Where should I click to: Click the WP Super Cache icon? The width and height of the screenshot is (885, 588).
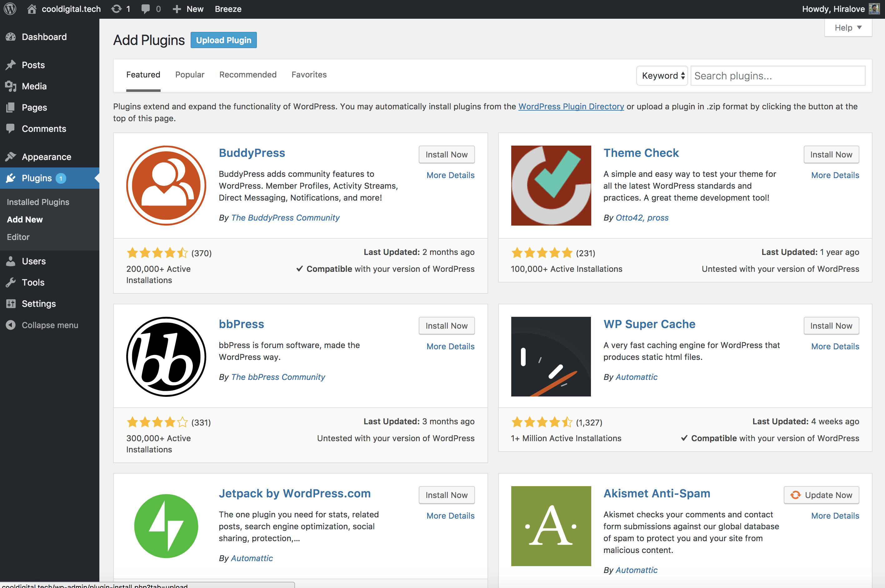551,356
